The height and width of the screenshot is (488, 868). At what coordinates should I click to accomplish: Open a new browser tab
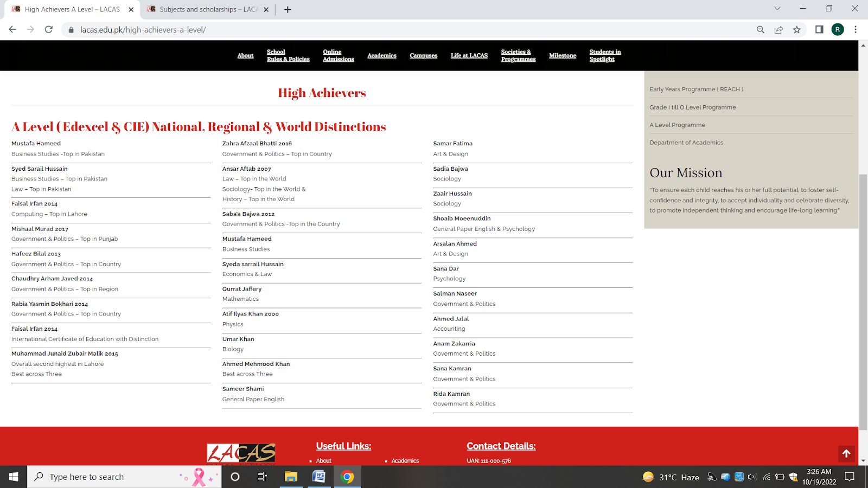288,9
